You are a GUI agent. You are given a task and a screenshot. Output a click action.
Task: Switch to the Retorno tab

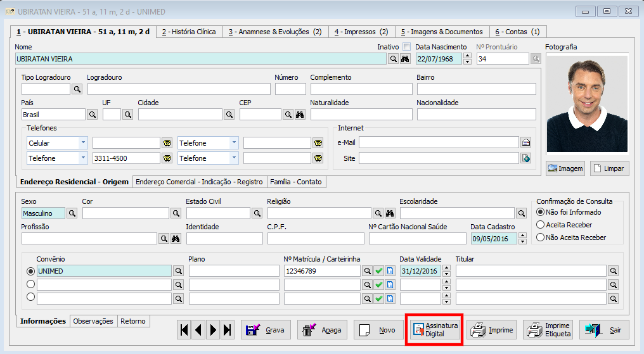(133, 321)
